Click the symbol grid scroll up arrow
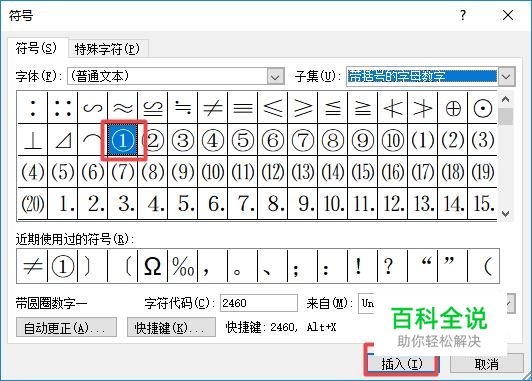Viewport: 532px width, 381px height. point(506,99)
